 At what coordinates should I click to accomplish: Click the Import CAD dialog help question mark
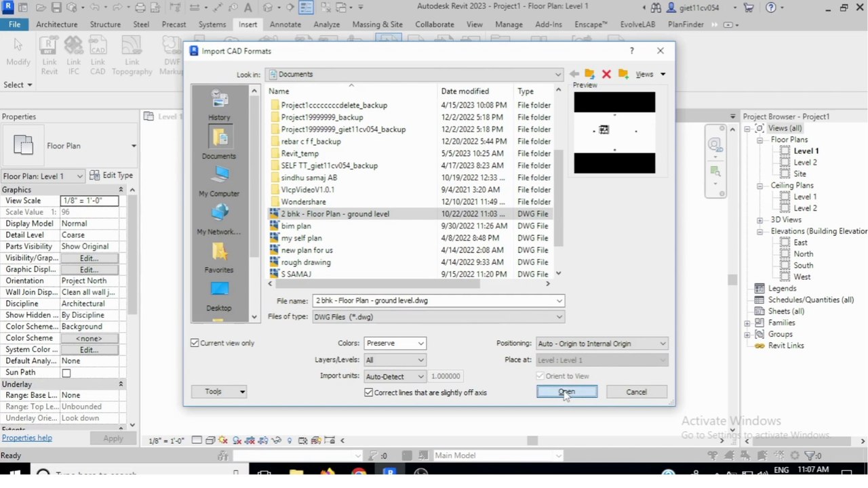pos(632,51)
